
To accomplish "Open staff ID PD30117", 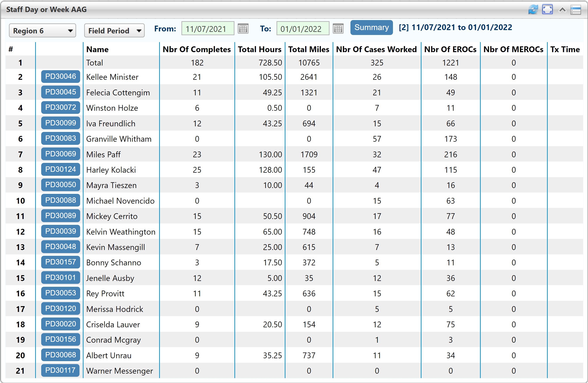I will [61, 370].
